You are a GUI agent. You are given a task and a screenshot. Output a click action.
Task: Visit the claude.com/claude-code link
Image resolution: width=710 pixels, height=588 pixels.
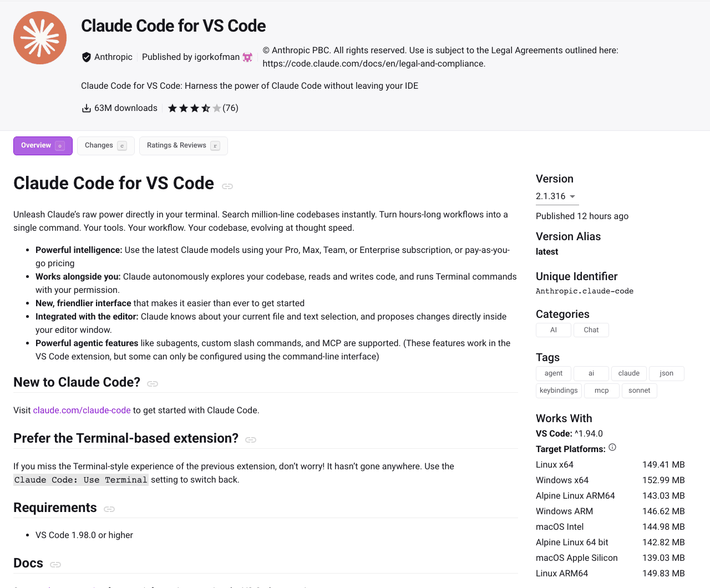pos(82,410)
